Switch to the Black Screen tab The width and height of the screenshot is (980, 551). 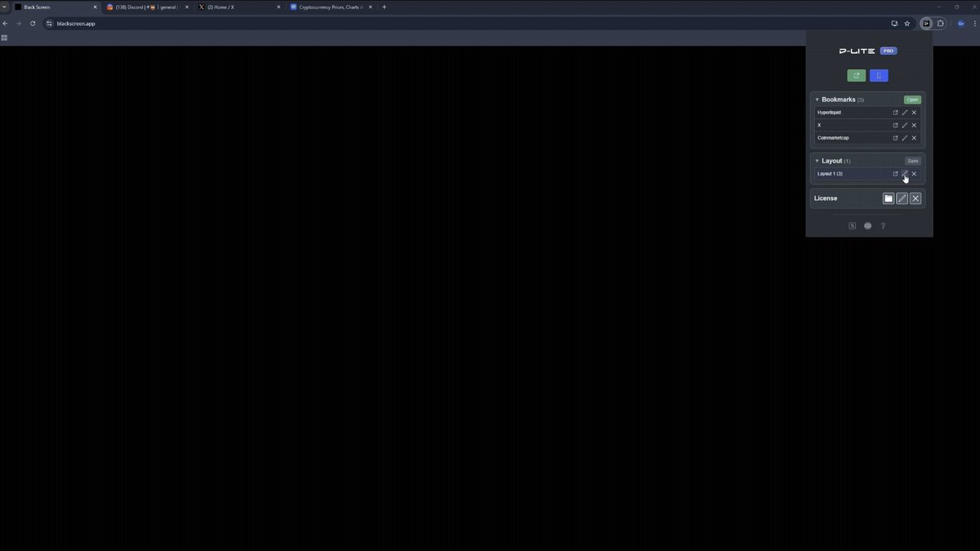[56, 7]
